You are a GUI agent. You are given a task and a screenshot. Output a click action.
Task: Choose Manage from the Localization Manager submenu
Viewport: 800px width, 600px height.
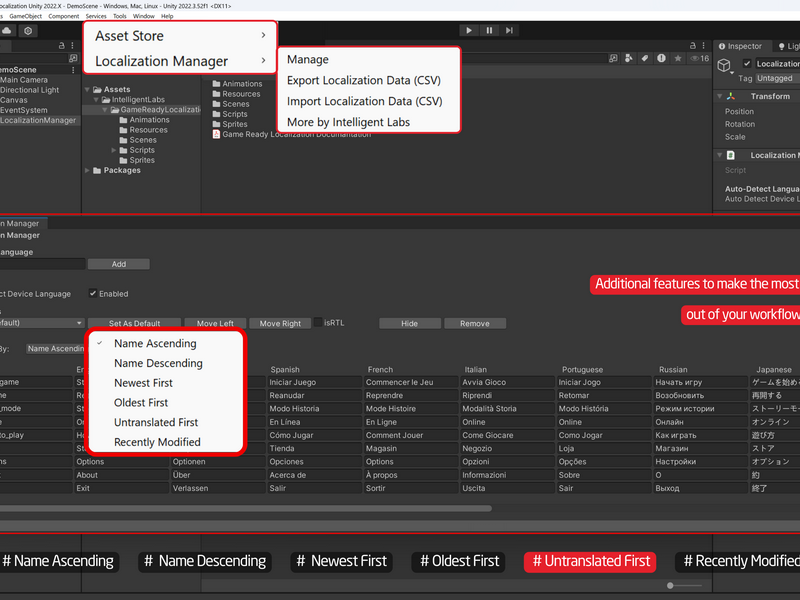(x=369, y=60)
